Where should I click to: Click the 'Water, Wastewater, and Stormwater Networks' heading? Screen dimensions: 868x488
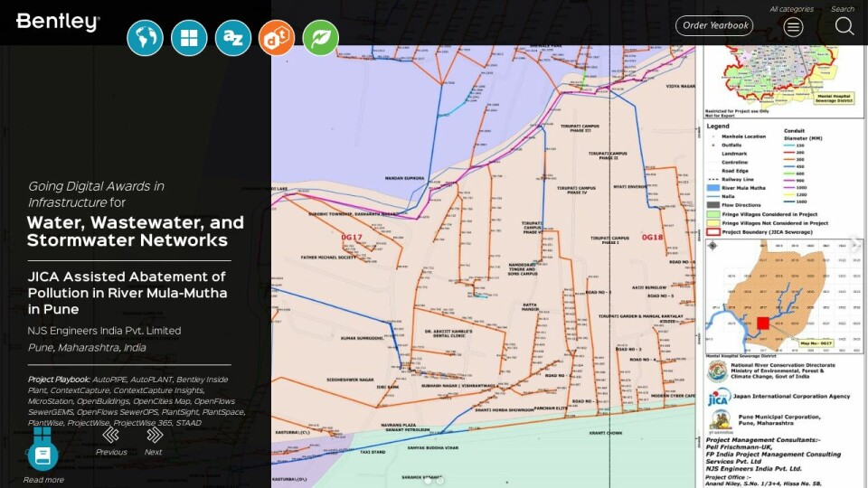coord(136,231)
